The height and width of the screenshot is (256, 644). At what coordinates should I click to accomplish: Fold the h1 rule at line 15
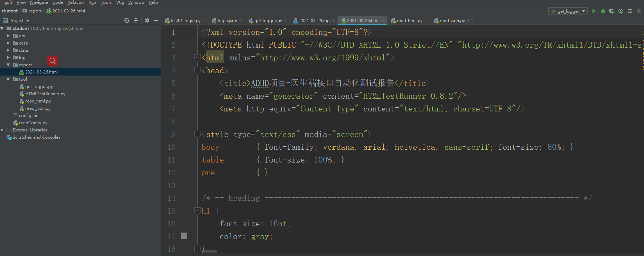(197, 211)
